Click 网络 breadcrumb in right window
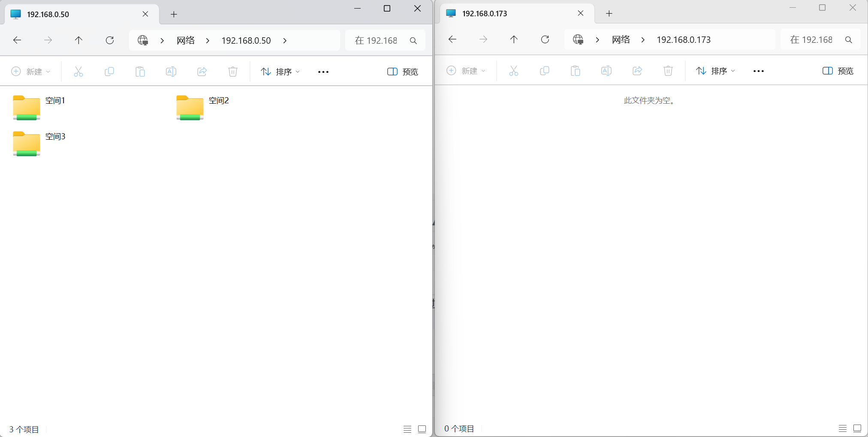 click(621, 39)
